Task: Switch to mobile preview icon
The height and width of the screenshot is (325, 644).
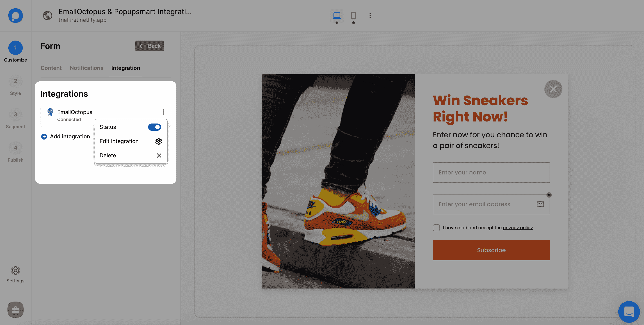Action: (x=353, y=16)
